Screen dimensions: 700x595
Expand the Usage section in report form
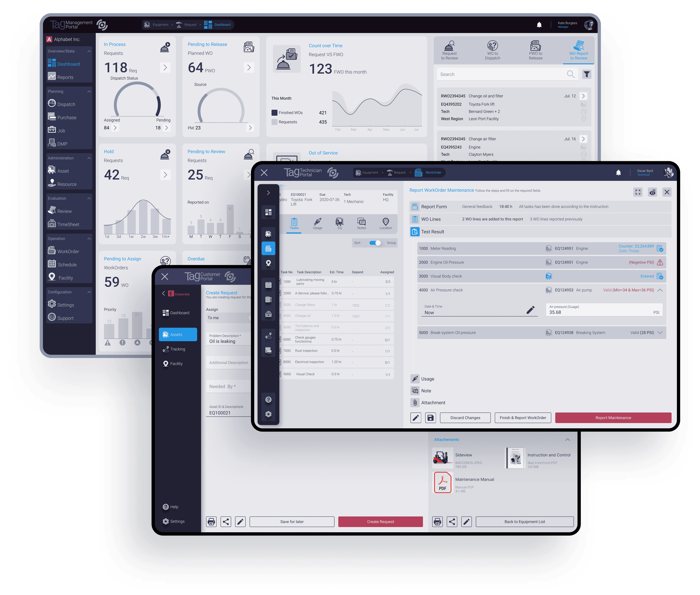point(422,379)
